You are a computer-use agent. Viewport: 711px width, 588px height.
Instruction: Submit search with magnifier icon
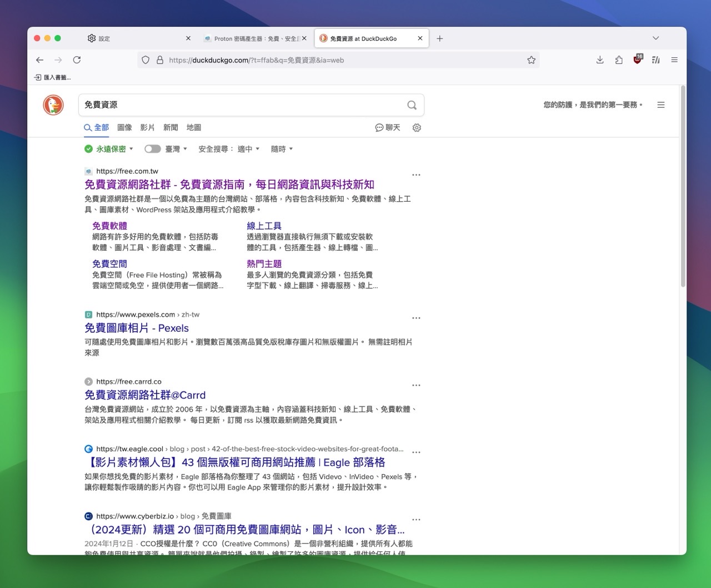tap(412, 105)
